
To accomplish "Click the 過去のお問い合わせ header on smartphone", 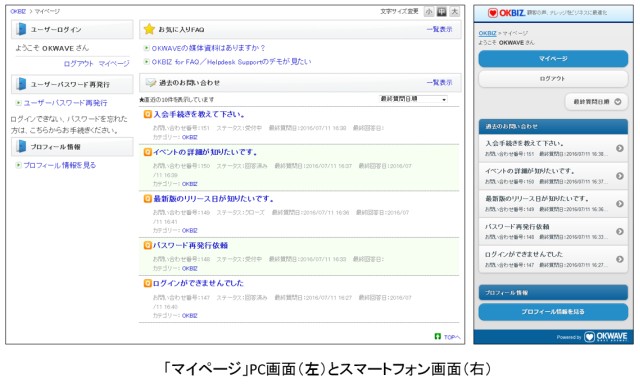I will pos(553,127).
